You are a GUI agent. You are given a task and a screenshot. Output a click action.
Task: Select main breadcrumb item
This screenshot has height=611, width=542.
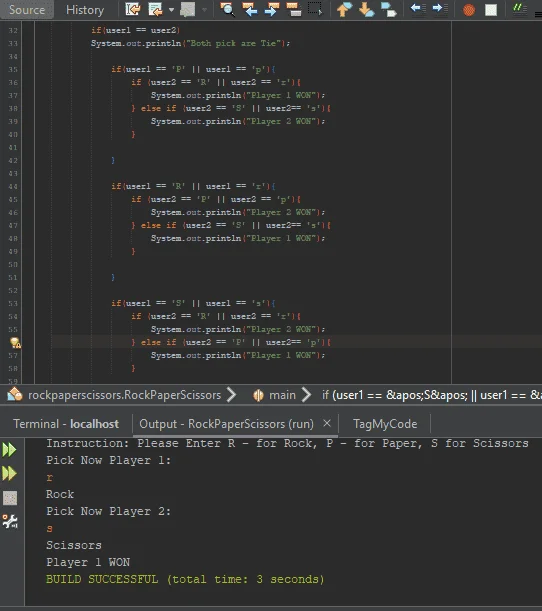click(282, 395)
